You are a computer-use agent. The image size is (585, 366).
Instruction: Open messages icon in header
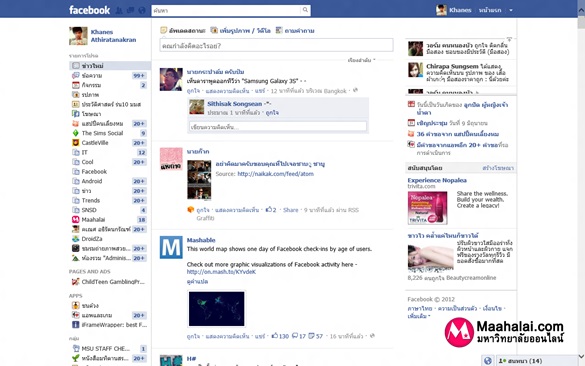click(130, 10)
